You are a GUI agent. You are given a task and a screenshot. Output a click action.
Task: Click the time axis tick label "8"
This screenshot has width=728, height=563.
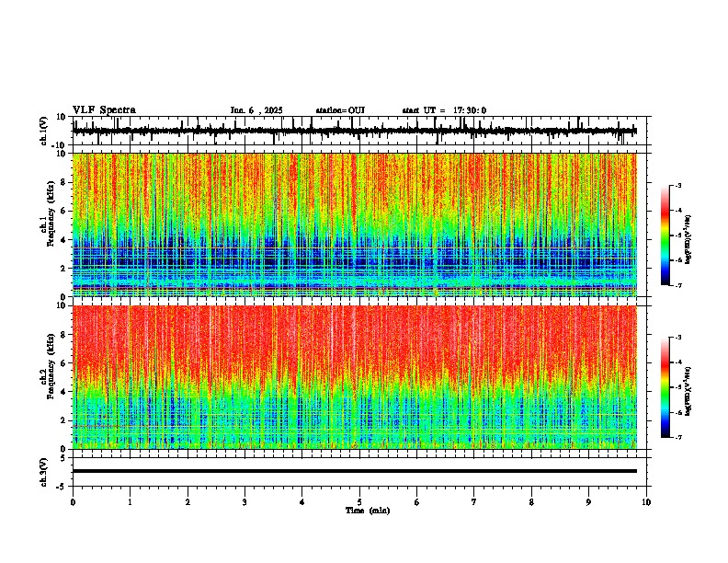(x=531, y=502)
